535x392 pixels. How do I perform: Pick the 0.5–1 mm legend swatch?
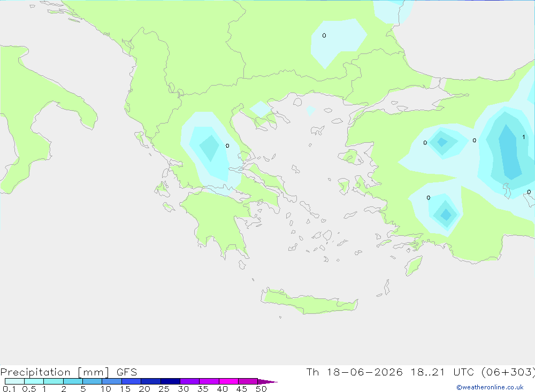pyautogui.click(x=34, y=381)
